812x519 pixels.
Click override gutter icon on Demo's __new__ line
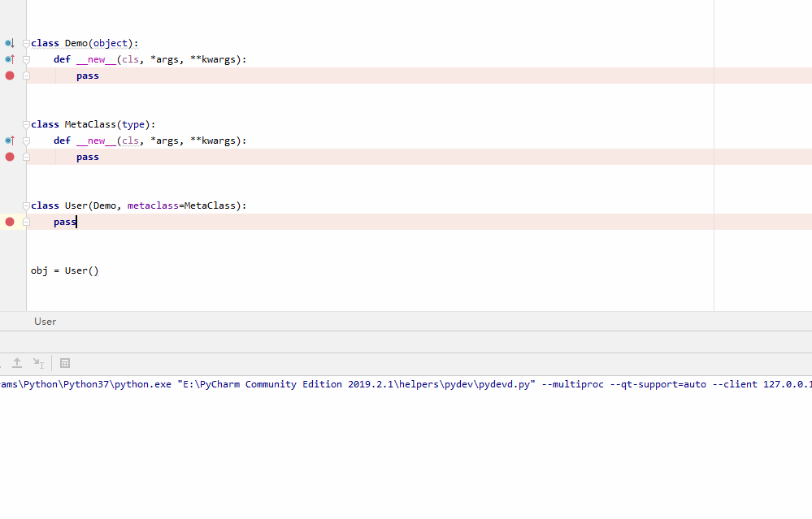(x=9, y=59)
